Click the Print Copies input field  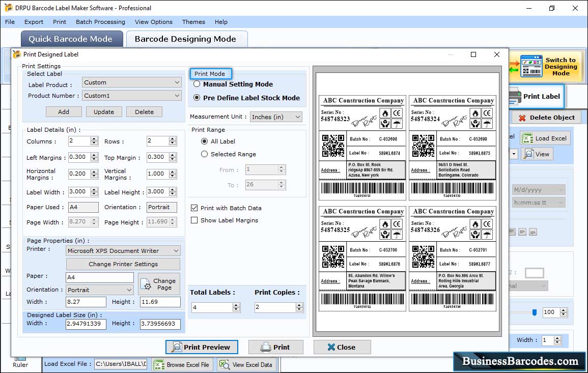(275, 307)
